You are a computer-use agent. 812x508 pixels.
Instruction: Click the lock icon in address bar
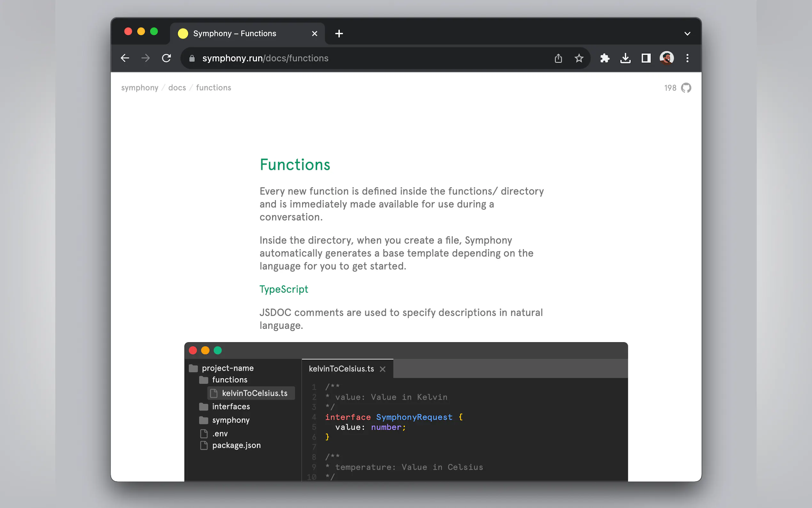(192, 59)
